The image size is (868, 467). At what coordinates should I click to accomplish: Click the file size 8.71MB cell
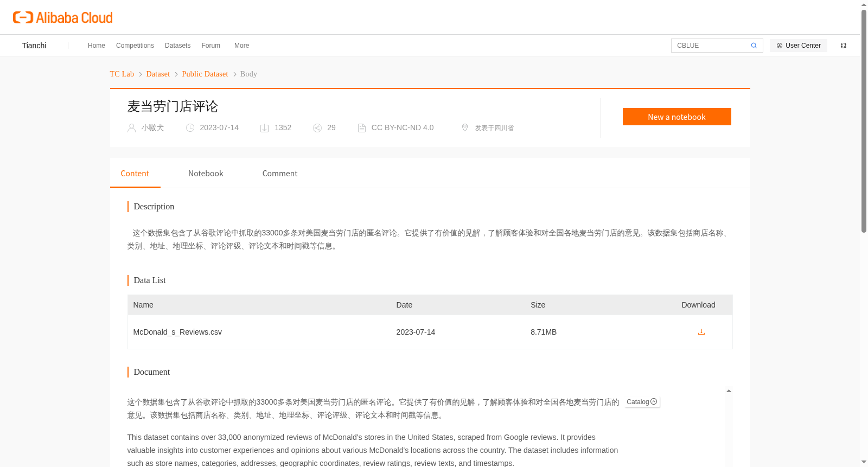tap(544, 332)
